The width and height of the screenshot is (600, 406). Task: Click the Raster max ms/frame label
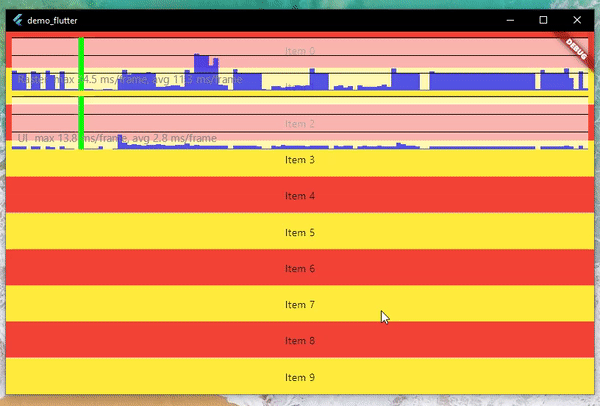pos(130,80)
